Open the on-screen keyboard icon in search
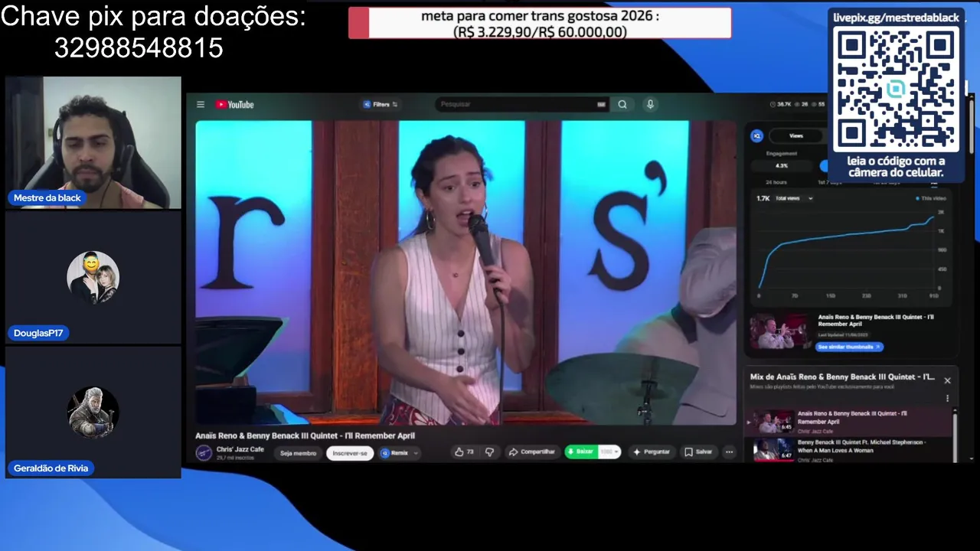This screenshot has height=551, width=980. [x=601, y=104]
